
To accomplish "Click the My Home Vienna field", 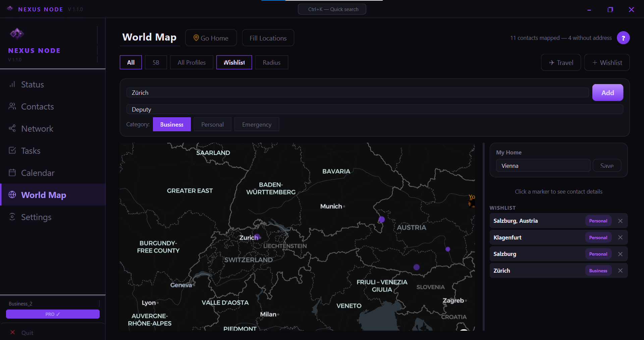I will 543,165.
